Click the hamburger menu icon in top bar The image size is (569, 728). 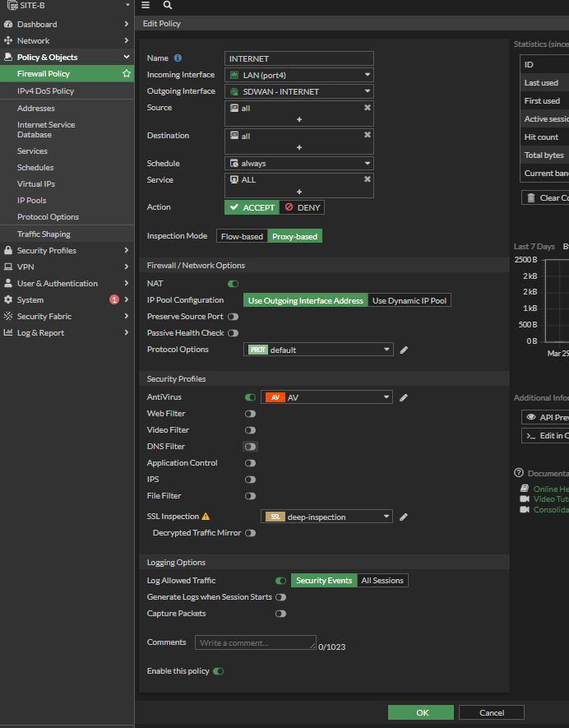point(146,5)
